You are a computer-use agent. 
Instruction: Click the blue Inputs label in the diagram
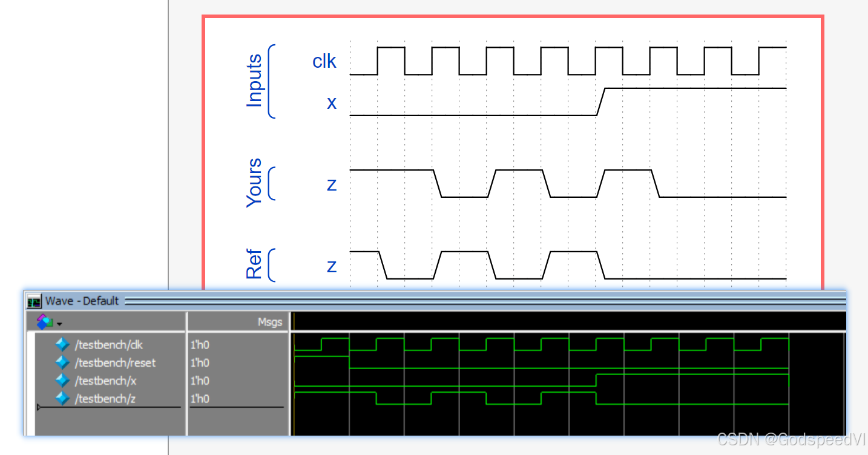pyautogui.click(x=254, y=80)
